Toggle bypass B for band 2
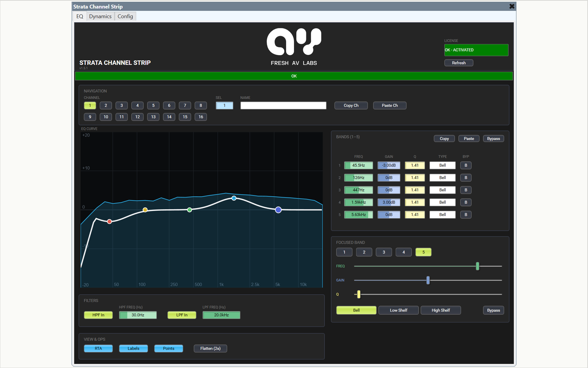Viewport: 588px width, 368px height. [x=466, y=178]
